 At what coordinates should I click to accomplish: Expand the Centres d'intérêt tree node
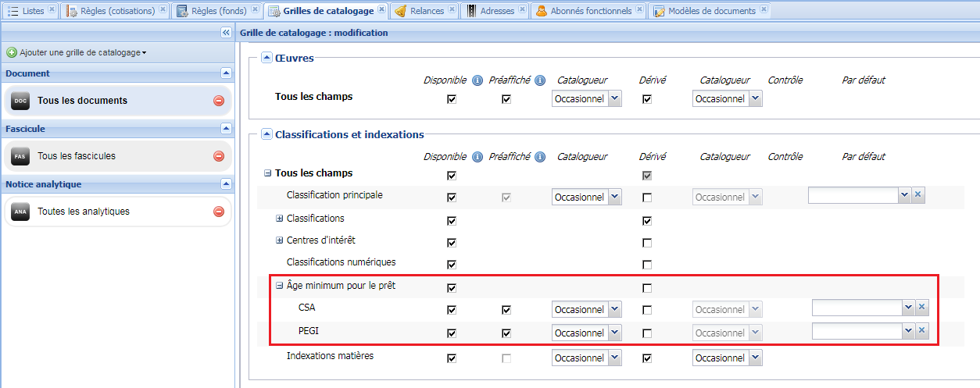click(280, 240)
